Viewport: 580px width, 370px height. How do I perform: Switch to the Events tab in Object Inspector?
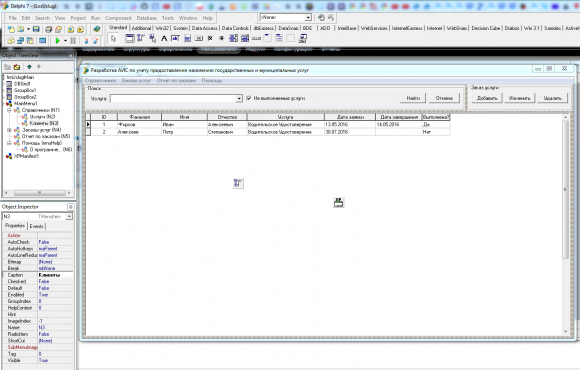[x=36, y=226]
